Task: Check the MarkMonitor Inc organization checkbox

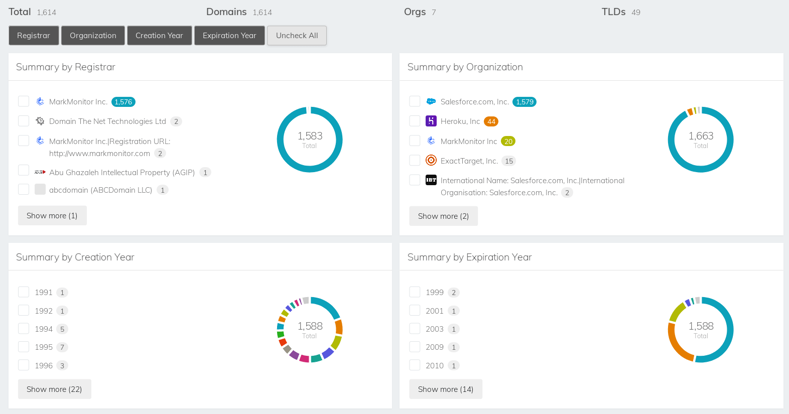Action: click(x=415, y=140)
